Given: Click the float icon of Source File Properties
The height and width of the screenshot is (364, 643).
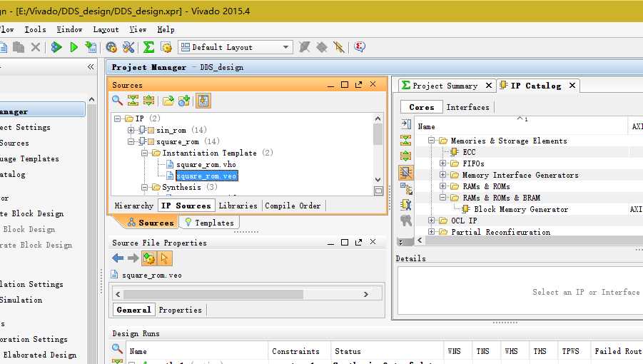Looking at the screenshot, I should point(358,242).
